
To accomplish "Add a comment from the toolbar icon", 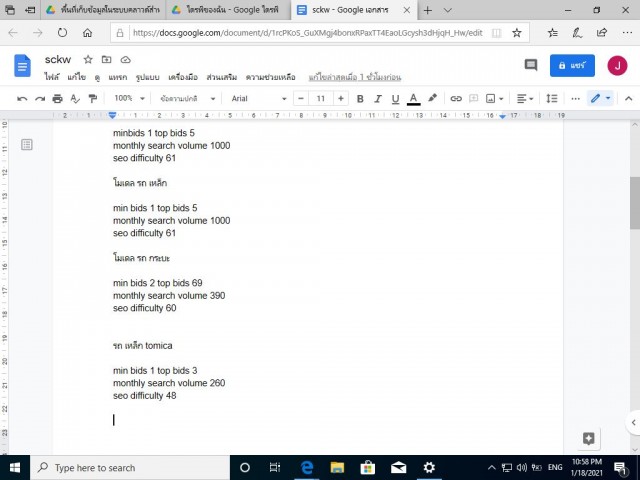I will pos(473,98).
